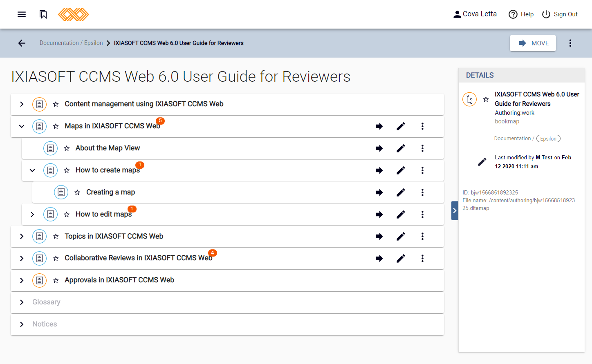The width and height of the screenshot is (592, 364).
Task: Sign Out of the application
Action: (560, 14)
